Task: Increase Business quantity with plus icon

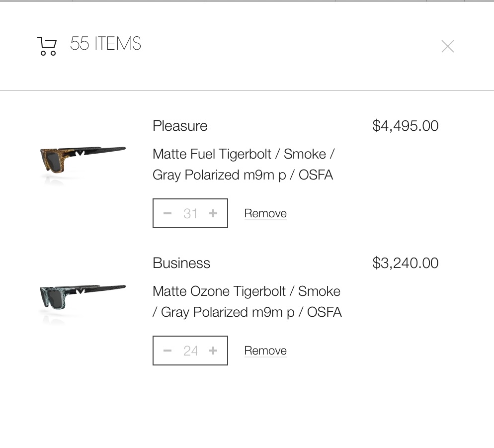Action: tap(213, 351)
